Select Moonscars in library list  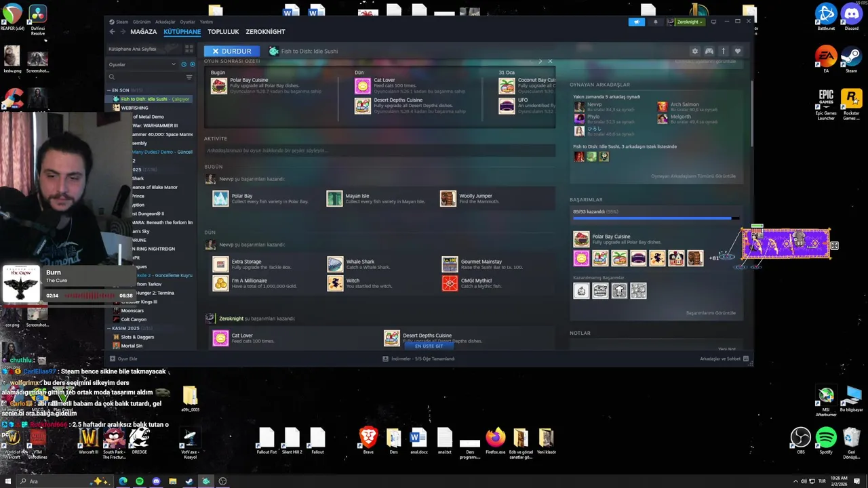(132, 310)
